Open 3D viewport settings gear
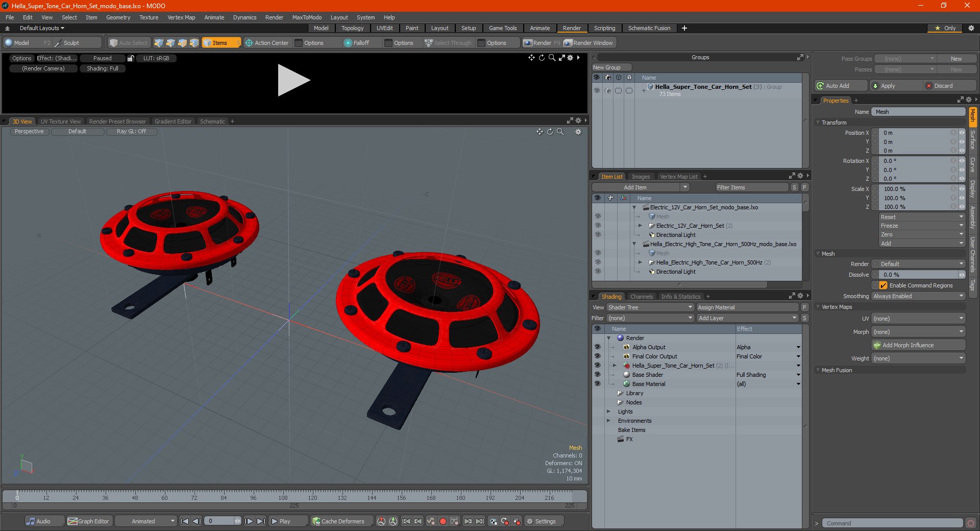980x531 pixels. pyautogui.click(x=578, y=132)
